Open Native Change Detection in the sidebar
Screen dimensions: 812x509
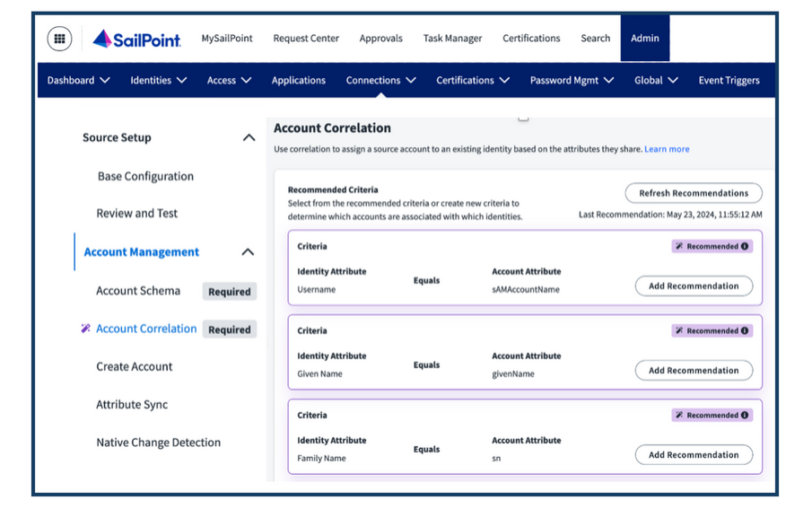158,443
